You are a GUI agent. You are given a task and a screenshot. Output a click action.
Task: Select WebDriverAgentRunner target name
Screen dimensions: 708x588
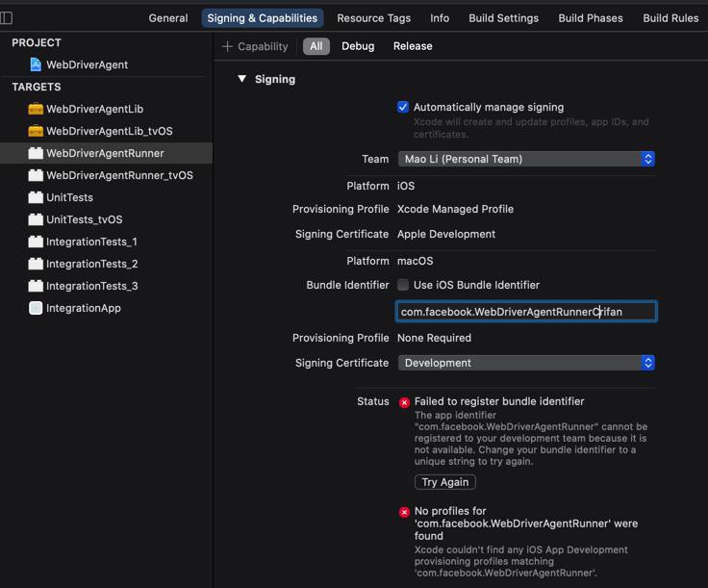click(105, 153)
